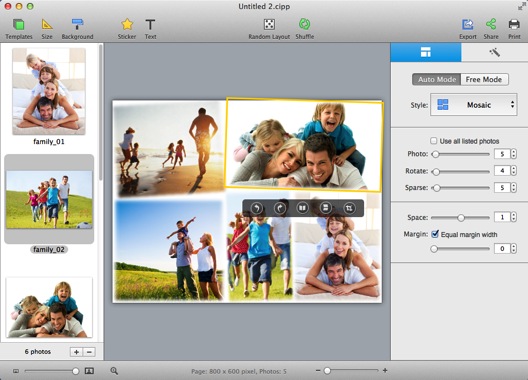Select Auto Mode
Viewport: 528px width, 380px height.
[436, 80]
